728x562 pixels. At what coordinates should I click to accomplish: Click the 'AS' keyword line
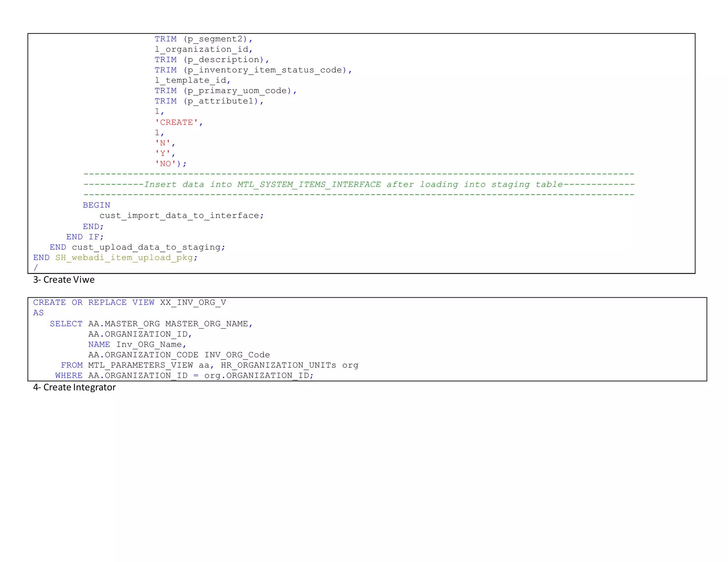(38, 313)
